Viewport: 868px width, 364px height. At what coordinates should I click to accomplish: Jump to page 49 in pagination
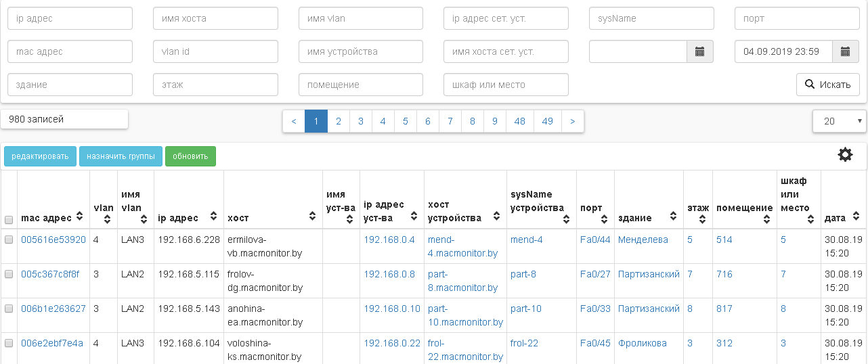(x=547, y=121)
